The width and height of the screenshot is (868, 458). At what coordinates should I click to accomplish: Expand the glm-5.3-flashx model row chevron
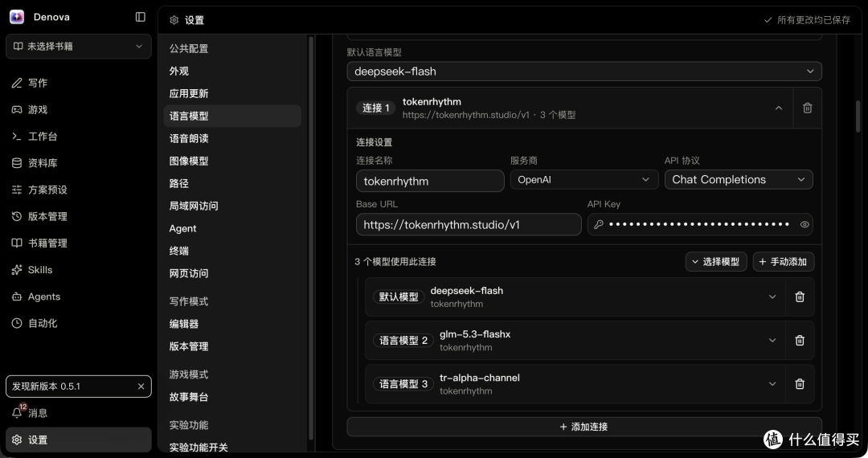coord(772,340)
